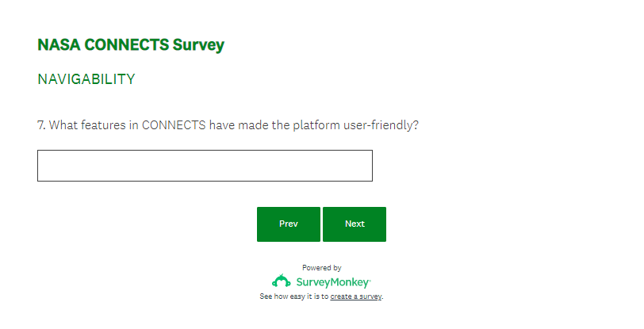Click the word 'CONNECTS' in the survey title

[x=126, y=45]
